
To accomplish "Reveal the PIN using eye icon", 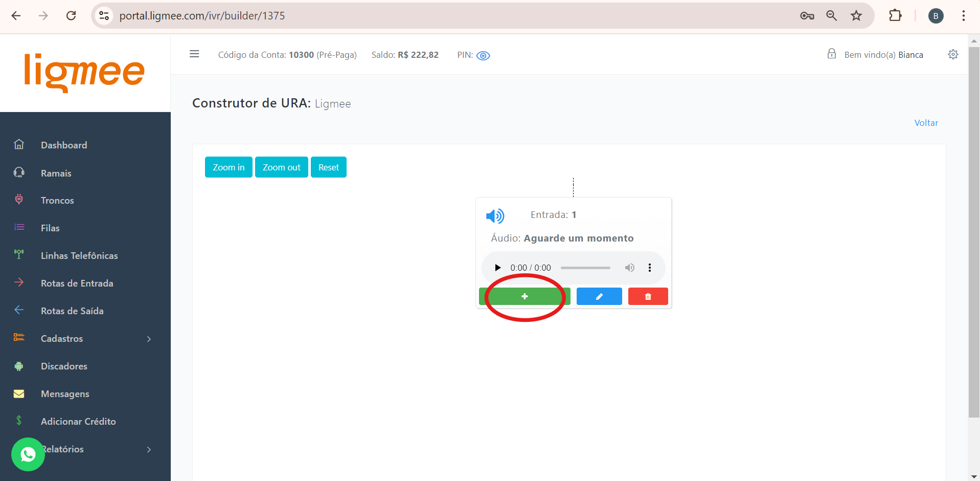I will tap(483, 55).
